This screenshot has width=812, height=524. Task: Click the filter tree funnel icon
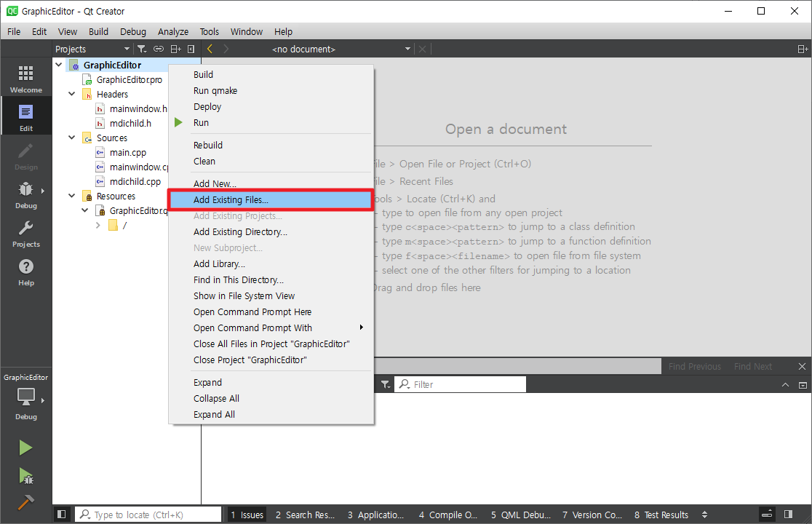(x=141, y=49)
